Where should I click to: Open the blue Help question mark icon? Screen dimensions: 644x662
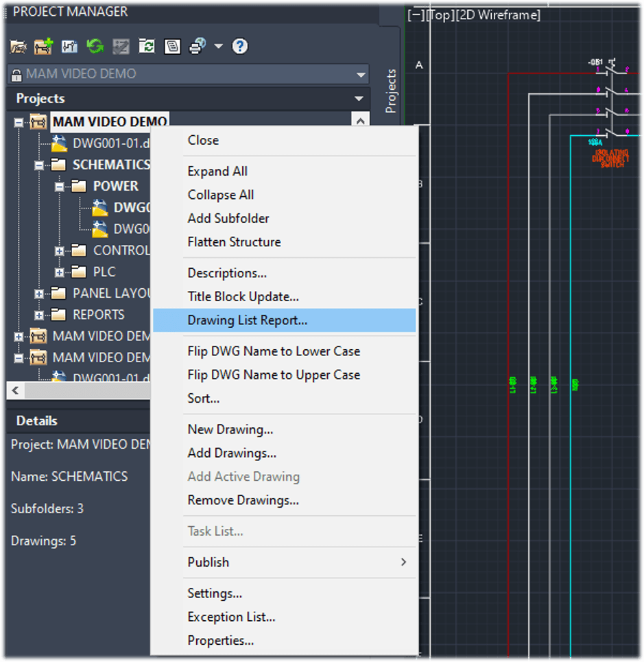240,46
